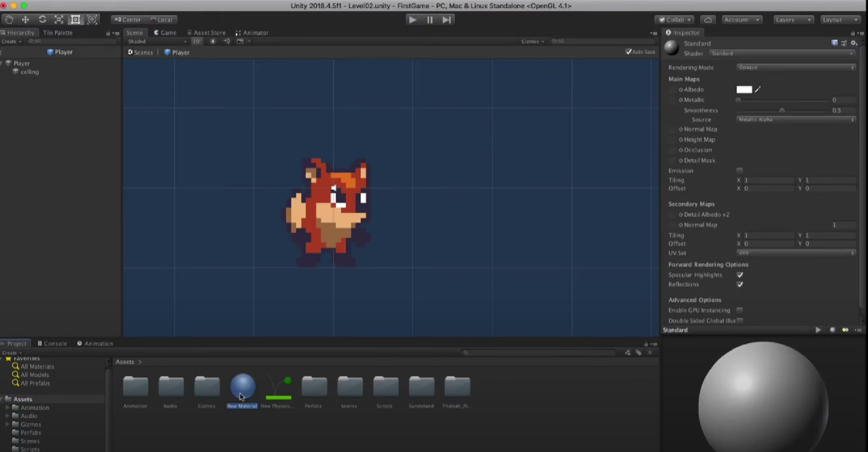This screenshot has width=868, height=452.
Task: Open Shaded draw mode dropdown
Action: tap(157, 41)
